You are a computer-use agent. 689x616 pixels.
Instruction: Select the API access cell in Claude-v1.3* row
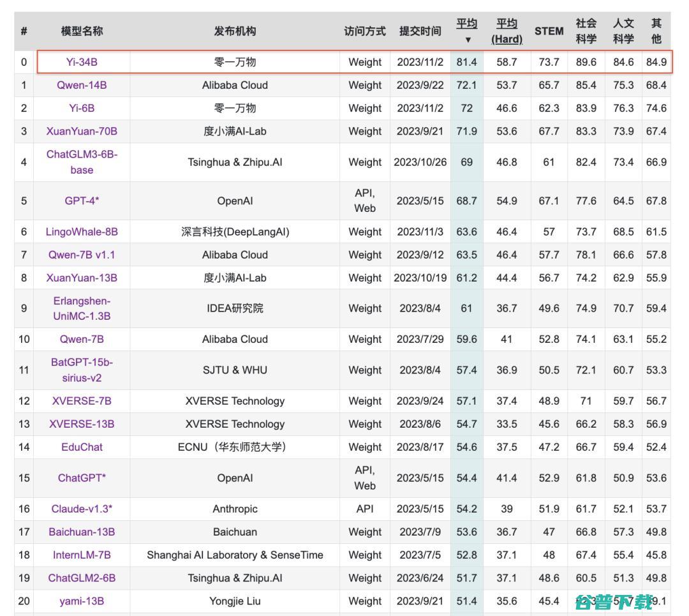click(x=365, y=509)
